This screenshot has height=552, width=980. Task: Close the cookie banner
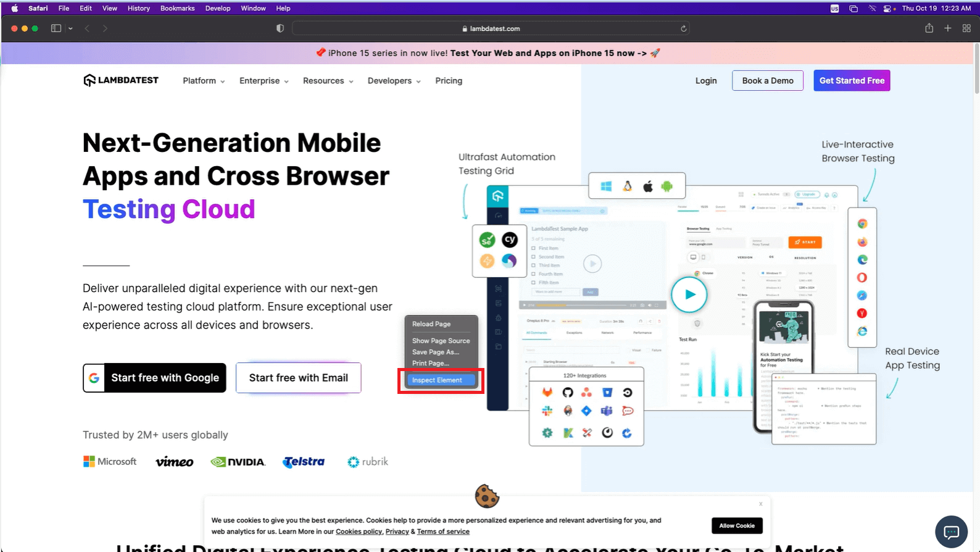(x=761, y=504)
